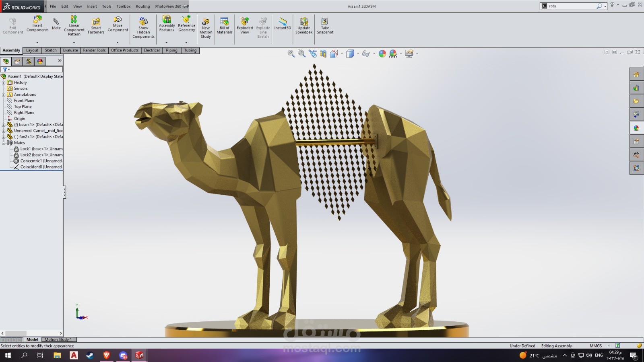This screenshot has width=644, height=362.
Task: Expand hidden panel tabs chevron
Action: 60,61
